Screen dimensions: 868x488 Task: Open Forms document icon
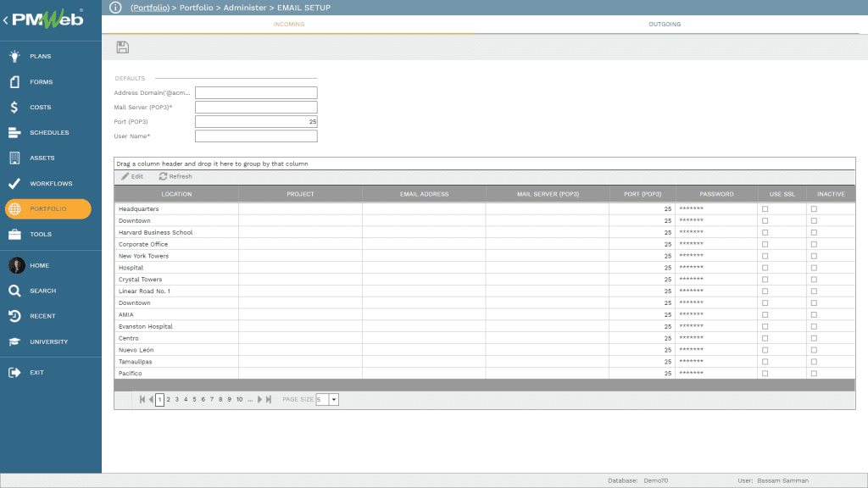pyautogui.click(x=14, y=82)
